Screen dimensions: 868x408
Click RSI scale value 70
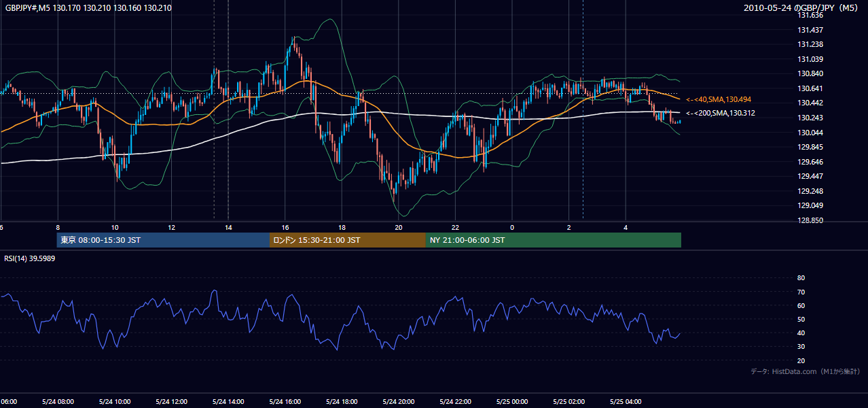pyautogui.click(x=801, y=292)
